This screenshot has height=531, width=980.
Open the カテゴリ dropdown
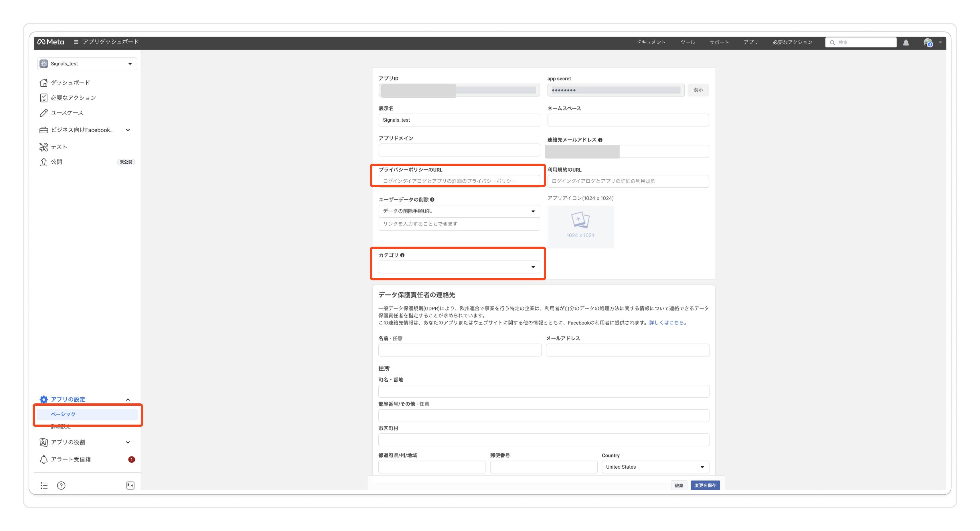(459, 267)
